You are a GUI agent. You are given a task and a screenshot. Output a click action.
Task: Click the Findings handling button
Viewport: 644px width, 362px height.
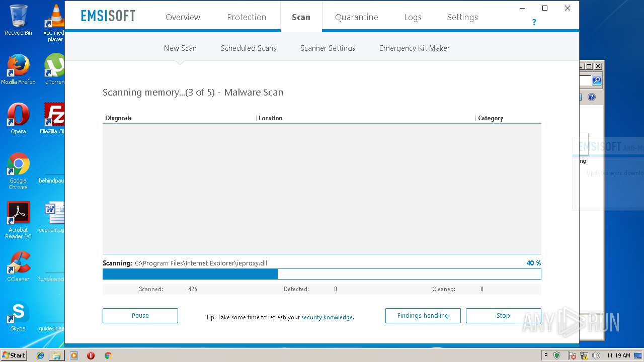pos(423,316)
